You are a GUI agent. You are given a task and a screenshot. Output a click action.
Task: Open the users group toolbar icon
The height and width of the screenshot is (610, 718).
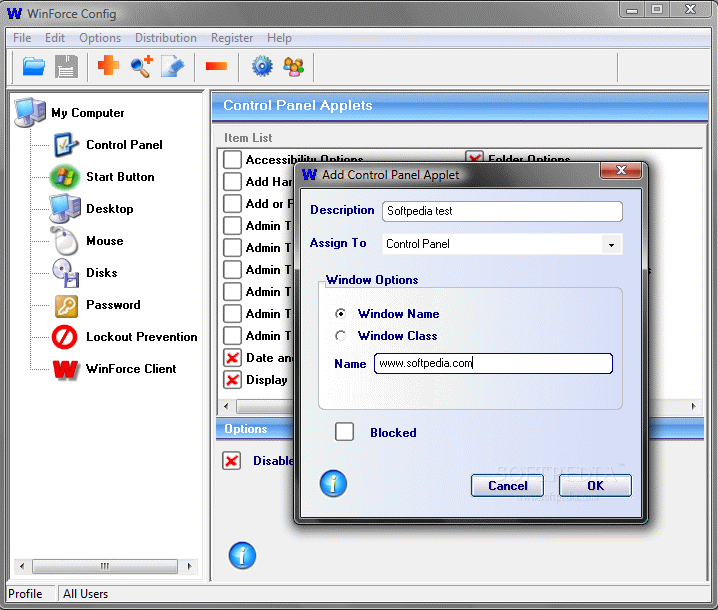click(x=294, y=67)
